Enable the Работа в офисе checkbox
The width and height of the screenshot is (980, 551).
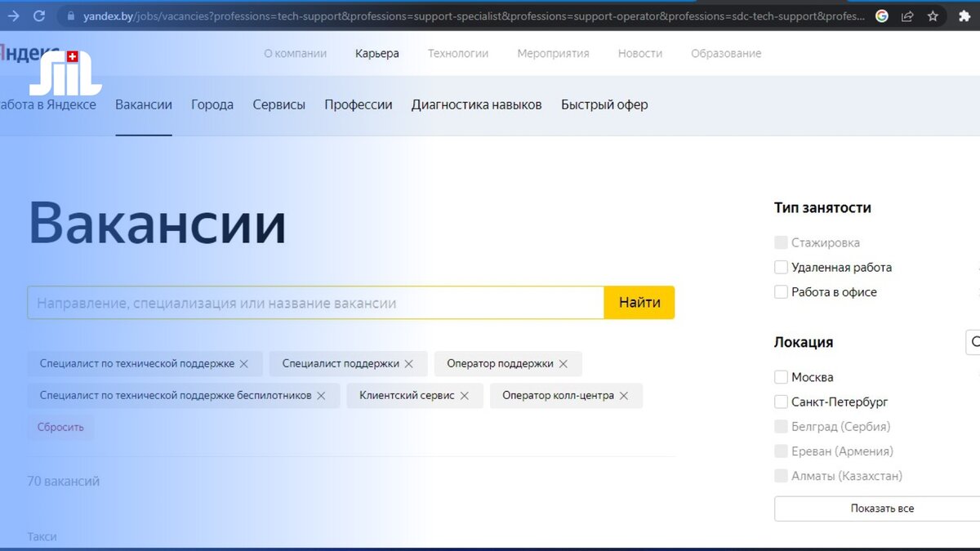coord(781,291)
